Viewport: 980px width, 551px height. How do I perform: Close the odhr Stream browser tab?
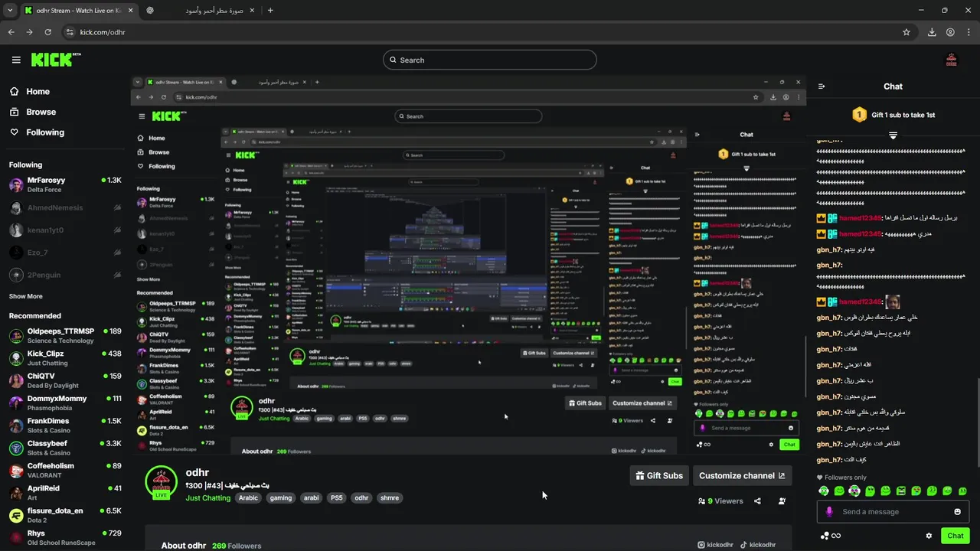tap(130, 11)
